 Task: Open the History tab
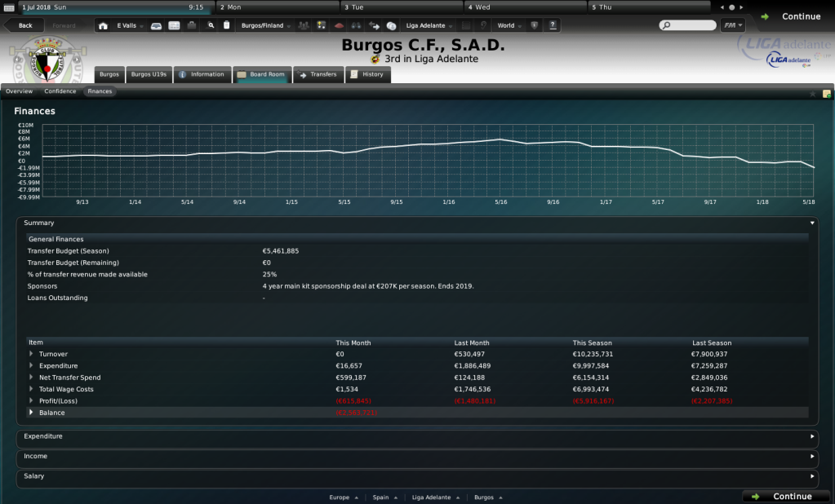368,74
